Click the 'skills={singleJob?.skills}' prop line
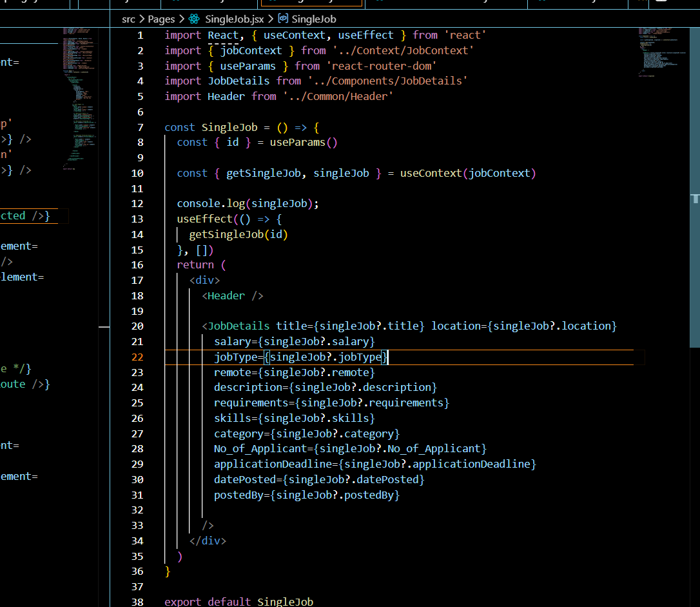The image size is (700, 607). 294,419
